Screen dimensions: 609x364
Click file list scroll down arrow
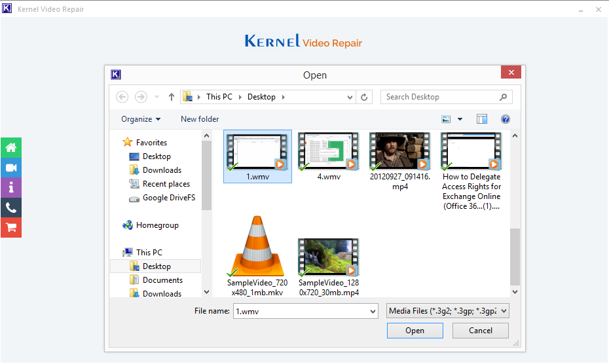515,292
